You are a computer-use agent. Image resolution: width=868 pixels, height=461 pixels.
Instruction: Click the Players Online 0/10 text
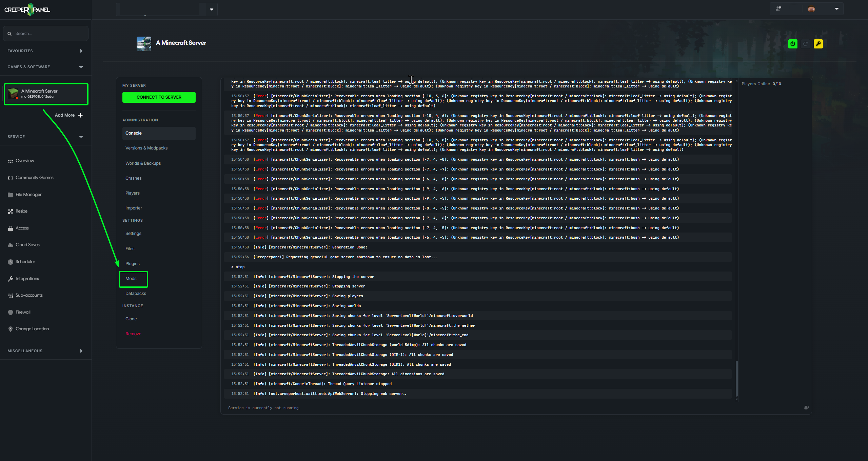[761, 84]
